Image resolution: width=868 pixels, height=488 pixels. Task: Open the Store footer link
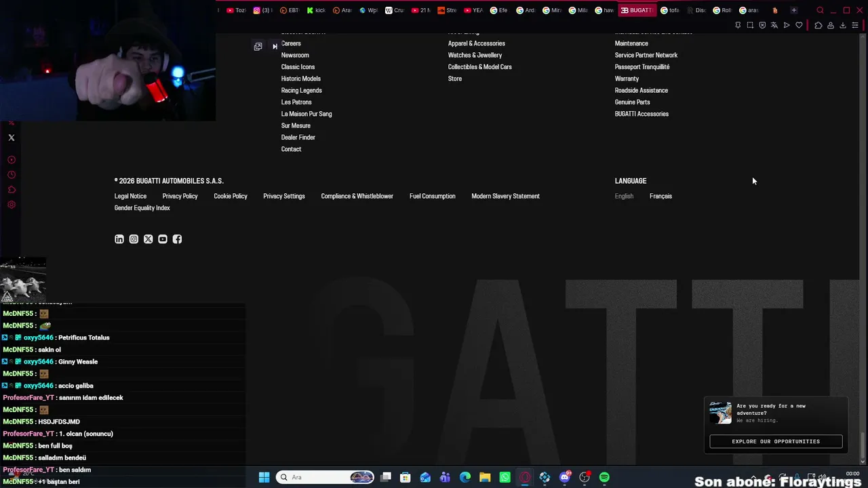click(455, 79)
